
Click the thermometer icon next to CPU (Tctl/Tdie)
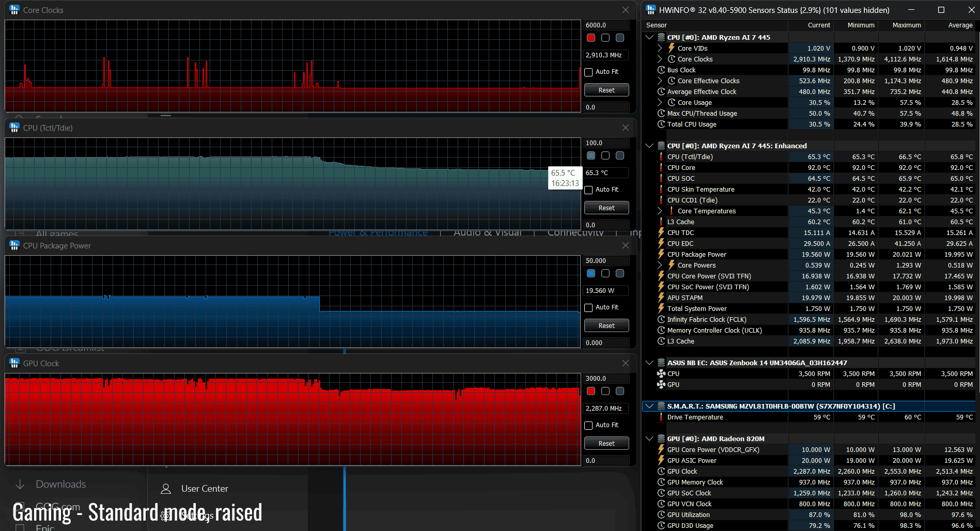click(x=661, y=157)
